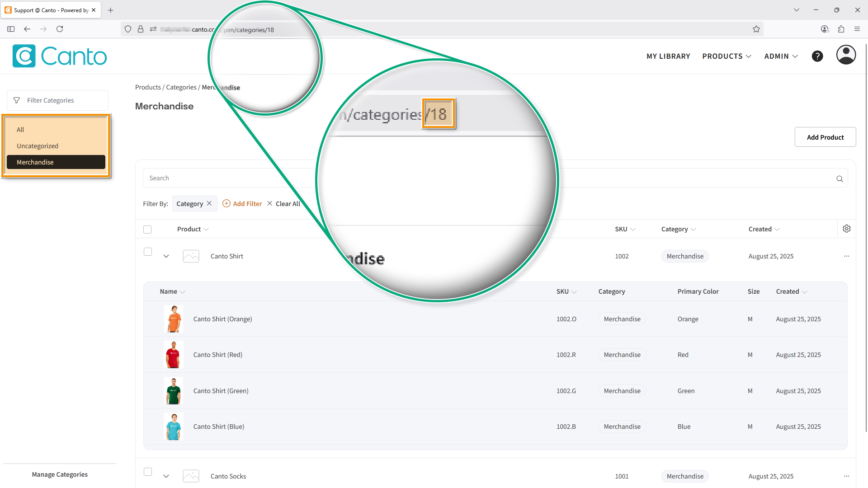Click the search magnifier icon
Screen dimensions: 868x488
(840, 178)
